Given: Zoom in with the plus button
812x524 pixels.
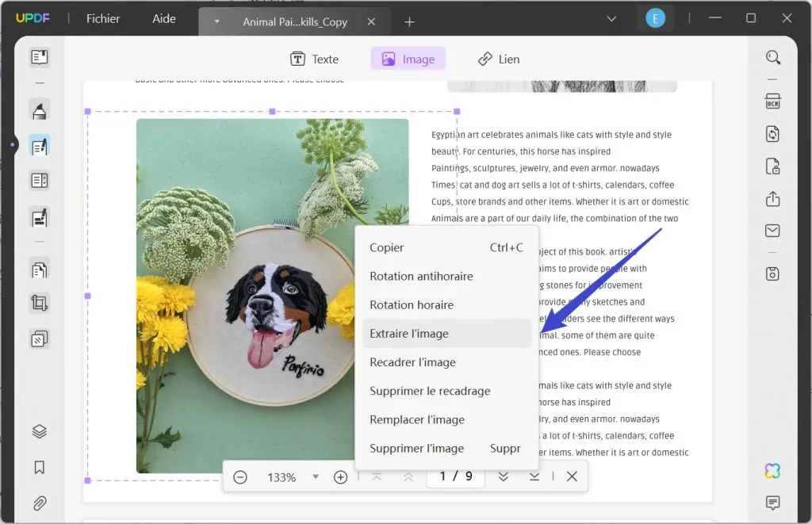Looking at the screenshot, I should (x=340, y=477).
